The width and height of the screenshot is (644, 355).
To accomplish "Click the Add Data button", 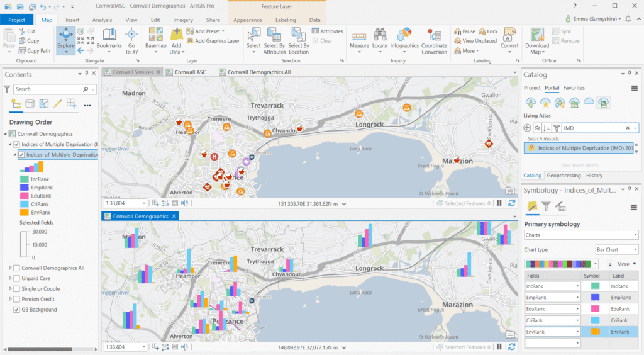I will pyautogui.click(x=177, y=40).
